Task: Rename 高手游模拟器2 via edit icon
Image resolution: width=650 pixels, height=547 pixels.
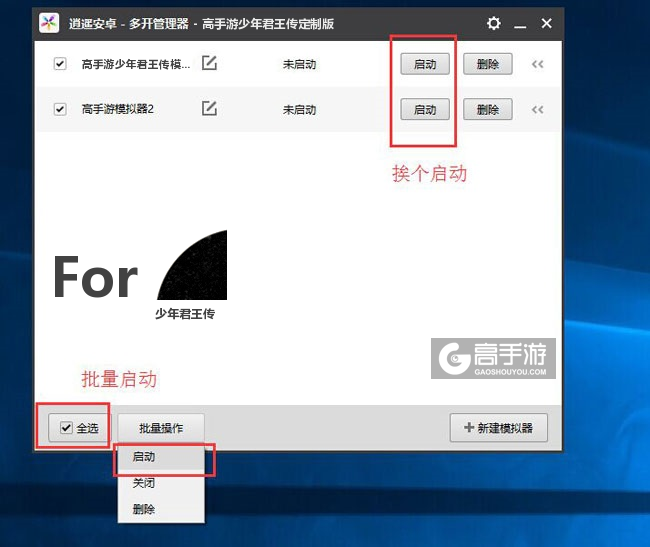Action: click(x=209, y=108)
